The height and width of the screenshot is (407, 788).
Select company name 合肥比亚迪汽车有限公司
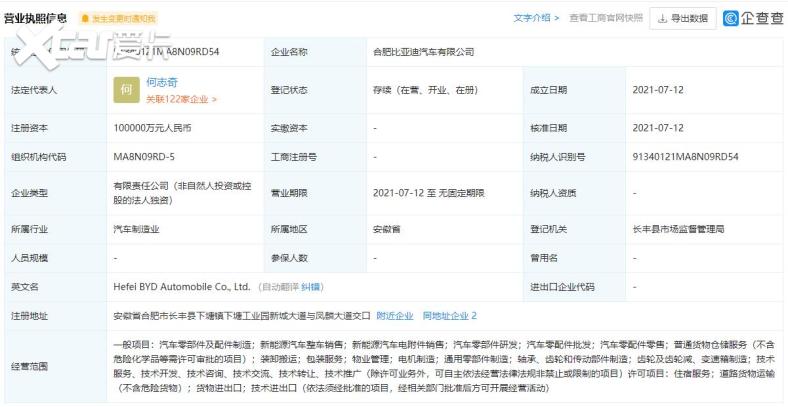pos(424,52)
